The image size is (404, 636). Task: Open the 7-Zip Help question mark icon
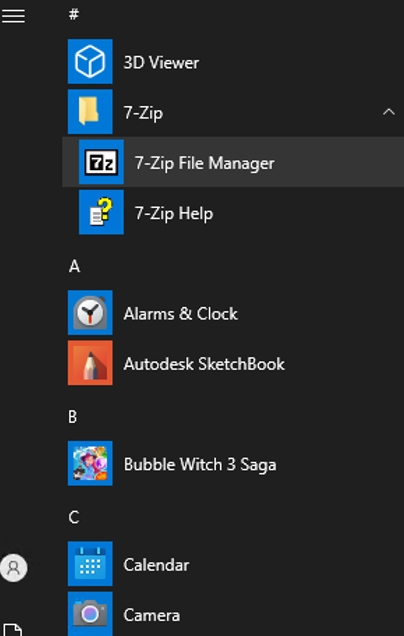tap(101, 213)
